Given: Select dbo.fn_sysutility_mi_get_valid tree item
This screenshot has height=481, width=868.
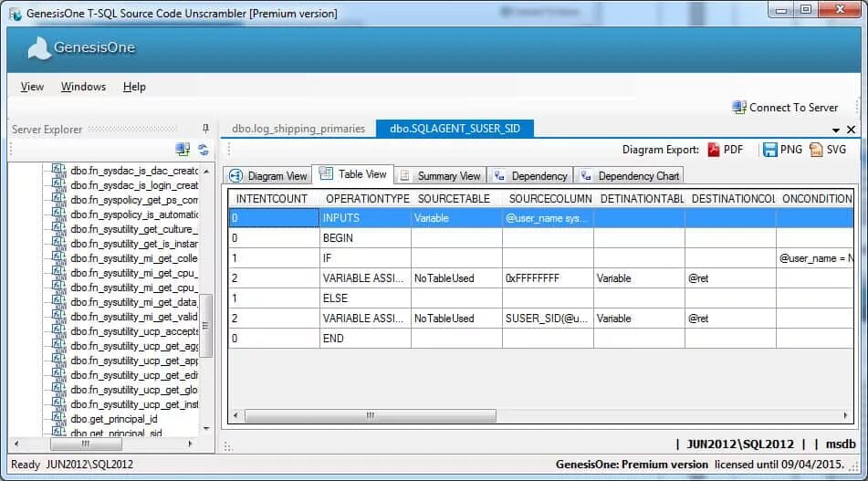Looking at the screenshot, I should pyautogui.click(x=134, y=317).
